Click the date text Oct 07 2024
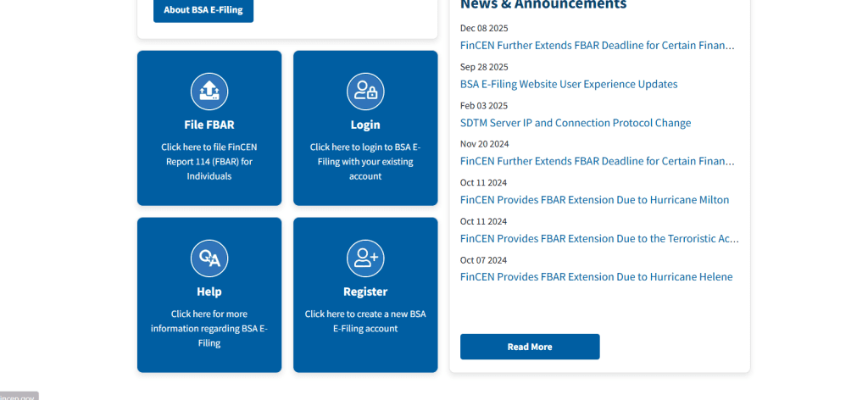This screenshot has width=868, height=400. pyautogui.click(x=483, y=260)
